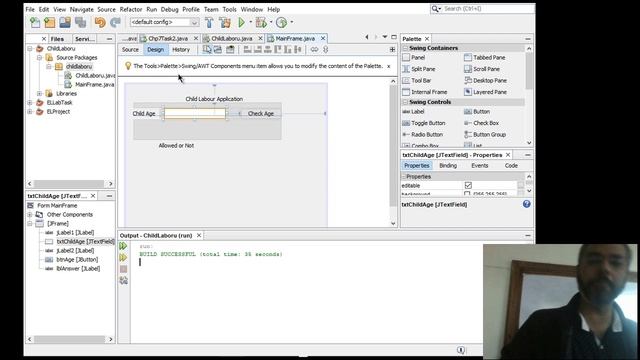Click the blue help icon in Properties
The image size is (640, 360).
click(x=527, y=204)
